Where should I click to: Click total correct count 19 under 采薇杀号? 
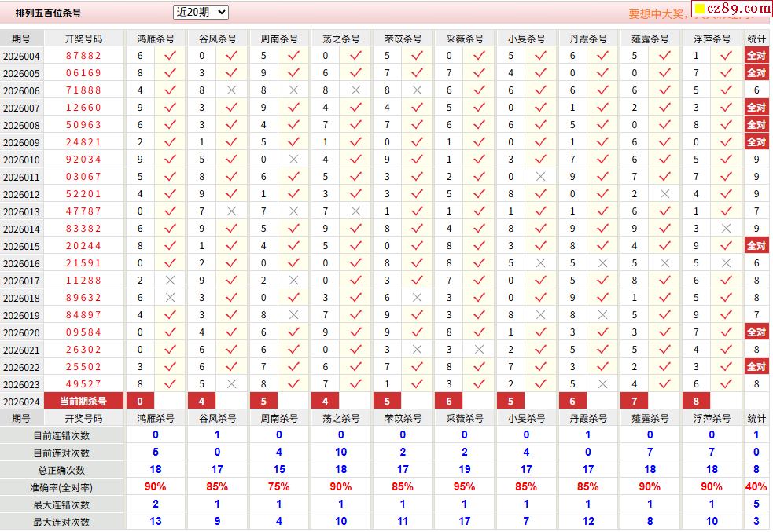point(465,469)
